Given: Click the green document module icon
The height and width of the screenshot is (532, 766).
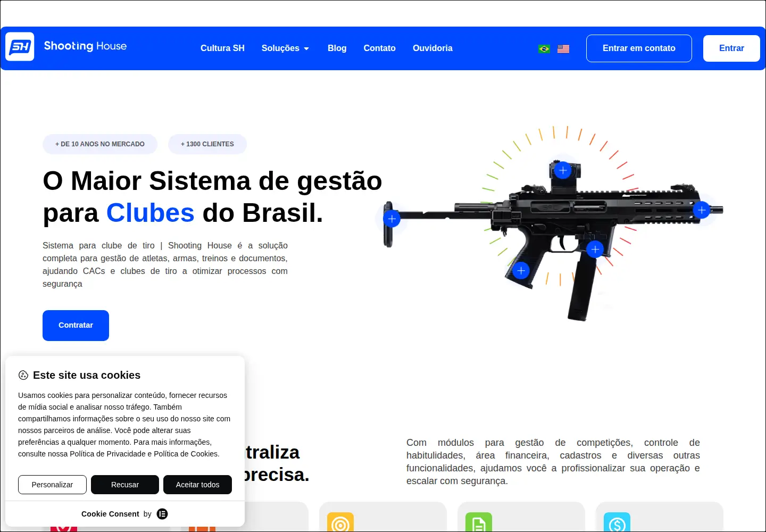Looking at the screenshot, I should coord(479,522).
